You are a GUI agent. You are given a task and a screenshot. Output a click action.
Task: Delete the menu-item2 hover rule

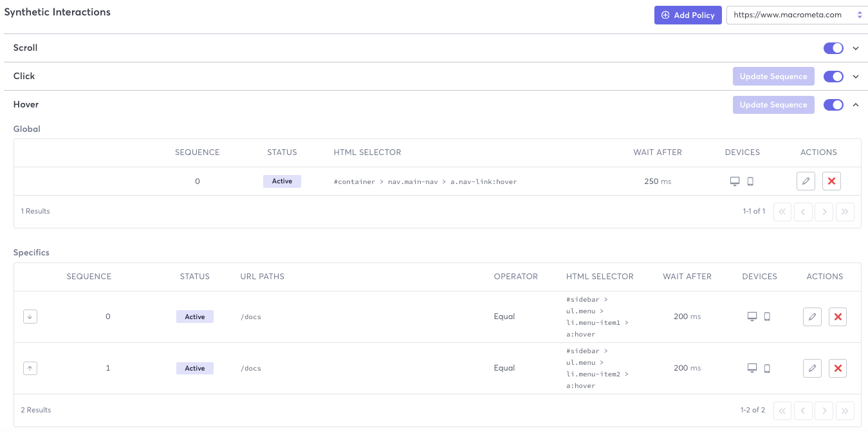coord(838,368)
